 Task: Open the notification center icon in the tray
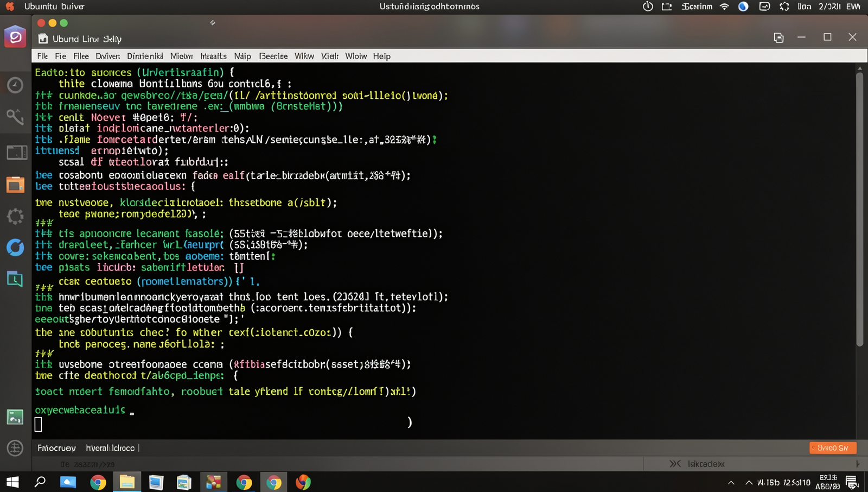coord(852,482)
